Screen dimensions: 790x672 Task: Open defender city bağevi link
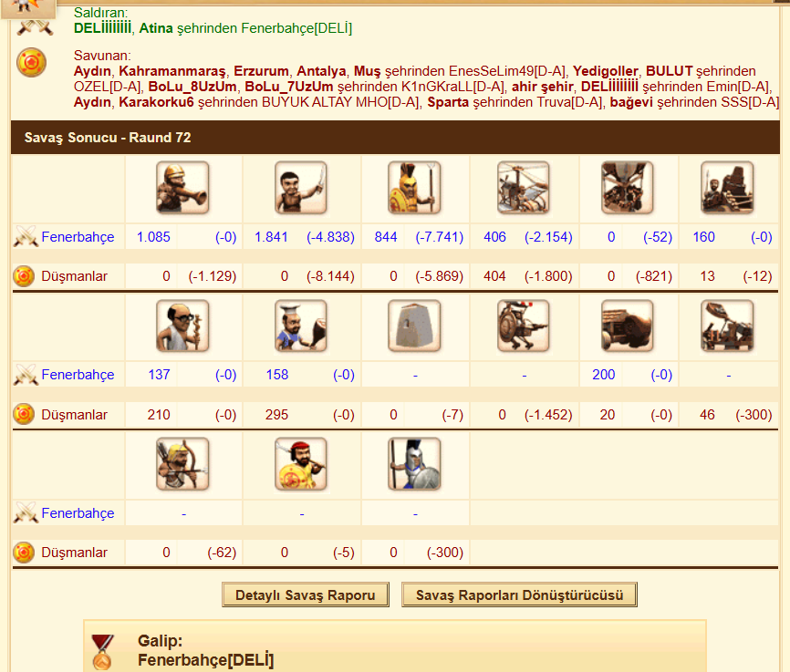[631, 102]
